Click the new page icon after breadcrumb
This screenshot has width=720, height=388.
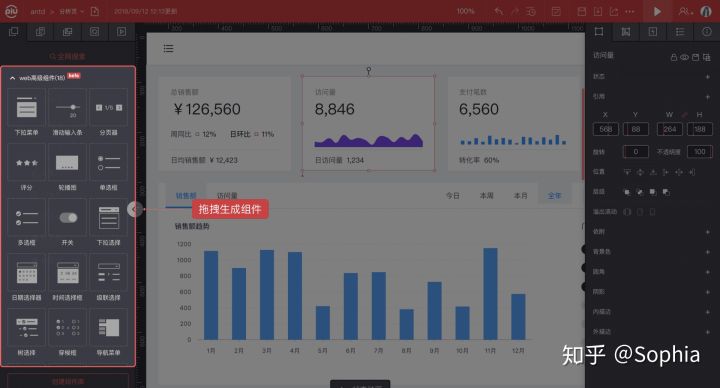point(95,11)
